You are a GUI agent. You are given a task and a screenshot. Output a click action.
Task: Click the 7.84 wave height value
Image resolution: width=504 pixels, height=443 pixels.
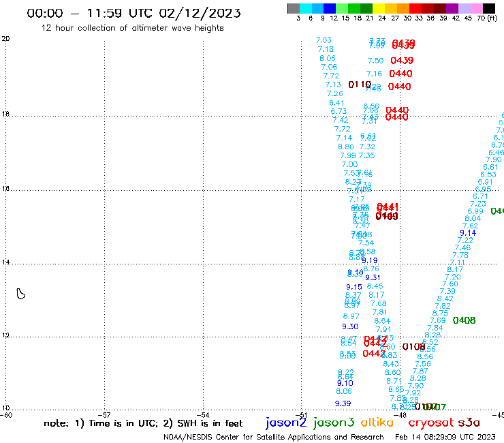435,328
